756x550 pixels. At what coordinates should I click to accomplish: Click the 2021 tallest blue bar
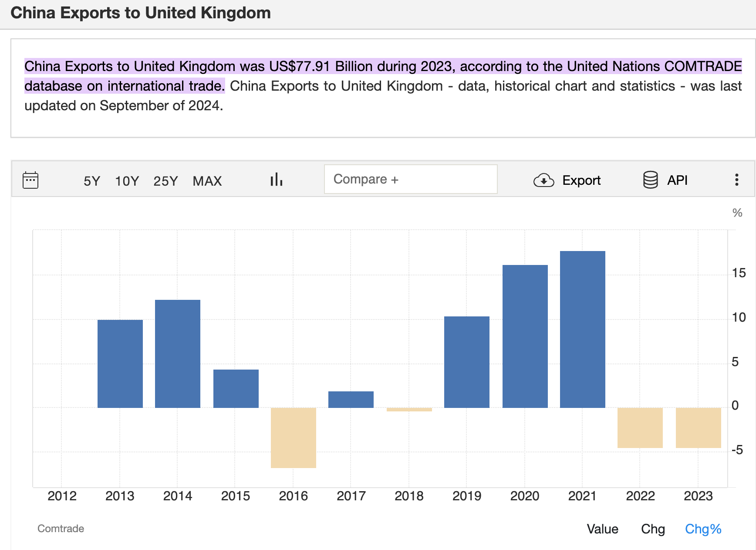pyautogui.click(x=583, y=329)
